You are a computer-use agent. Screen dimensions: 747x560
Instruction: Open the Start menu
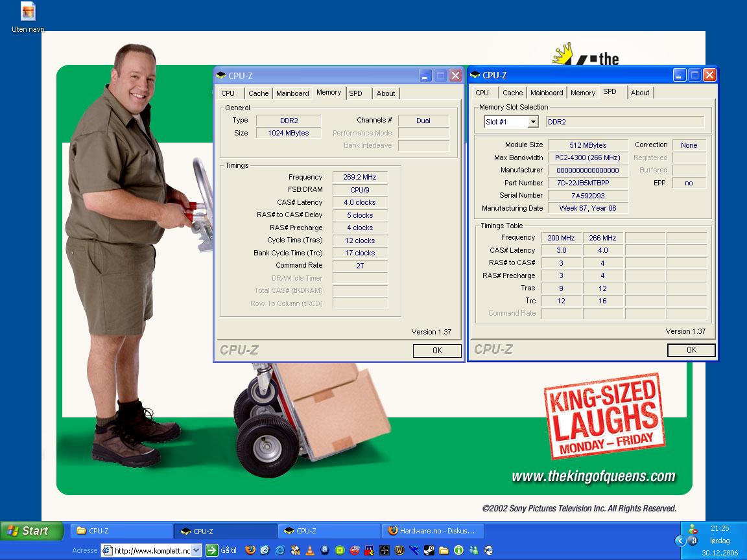click(32, 531)
